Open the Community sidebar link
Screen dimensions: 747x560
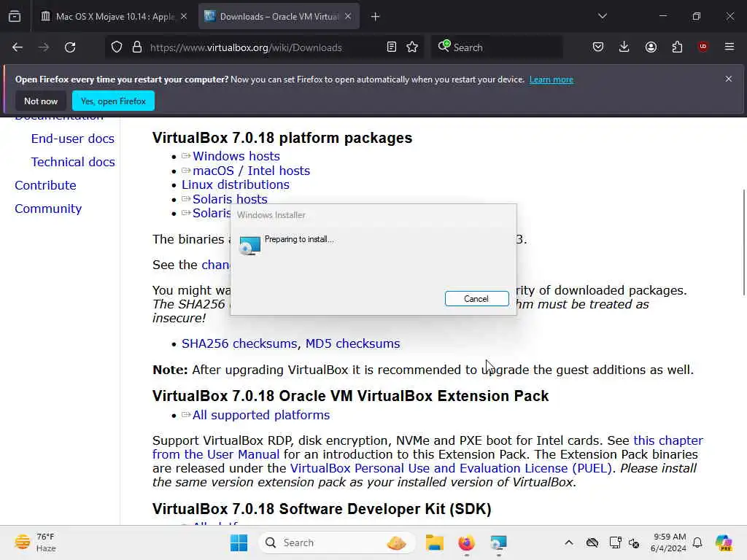[x=48, y=209]
